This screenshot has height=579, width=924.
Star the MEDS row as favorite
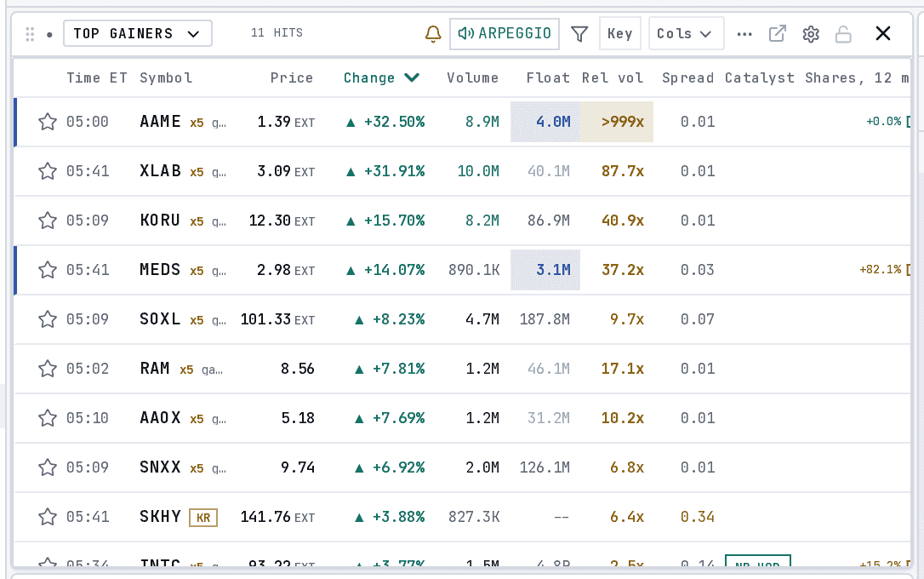[x=48, y=270]
